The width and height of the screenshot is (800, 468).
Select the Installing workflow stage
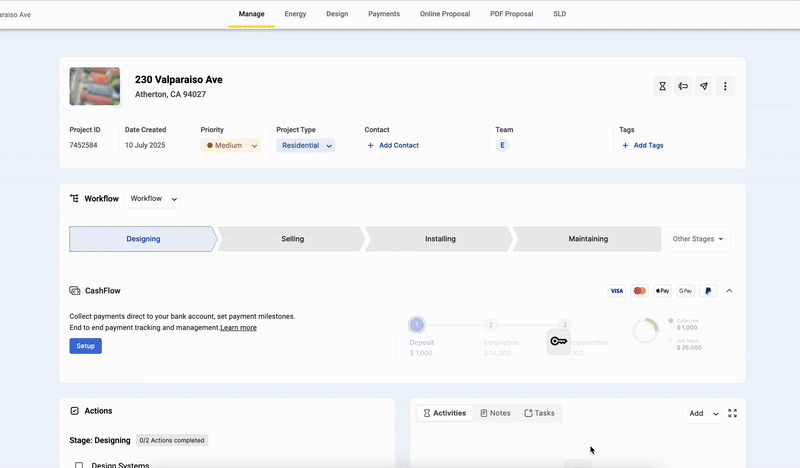coord(440,239)
